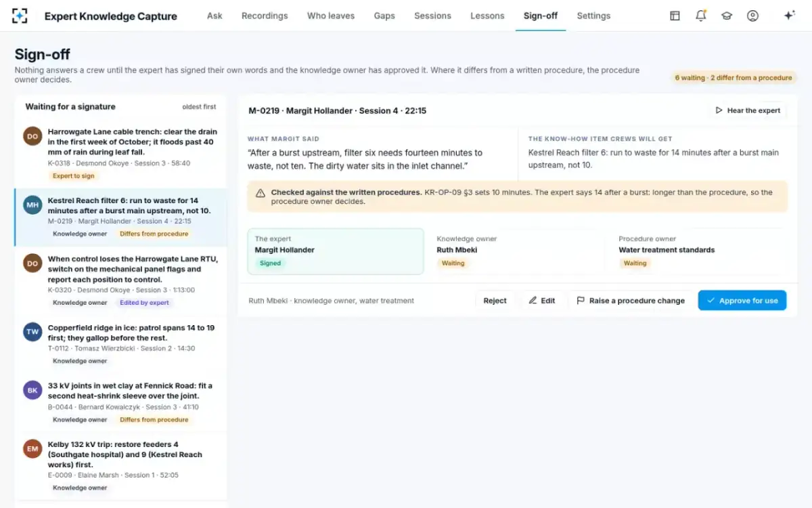
Task: Open the Recordings tab
Action: pos(265,16)
